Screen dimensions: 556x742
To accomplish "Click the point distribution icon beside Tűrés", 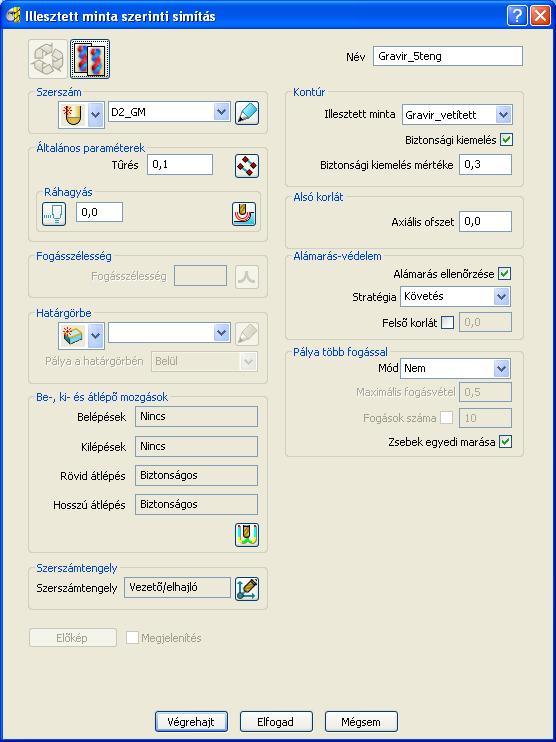I will tap(247, 166).
